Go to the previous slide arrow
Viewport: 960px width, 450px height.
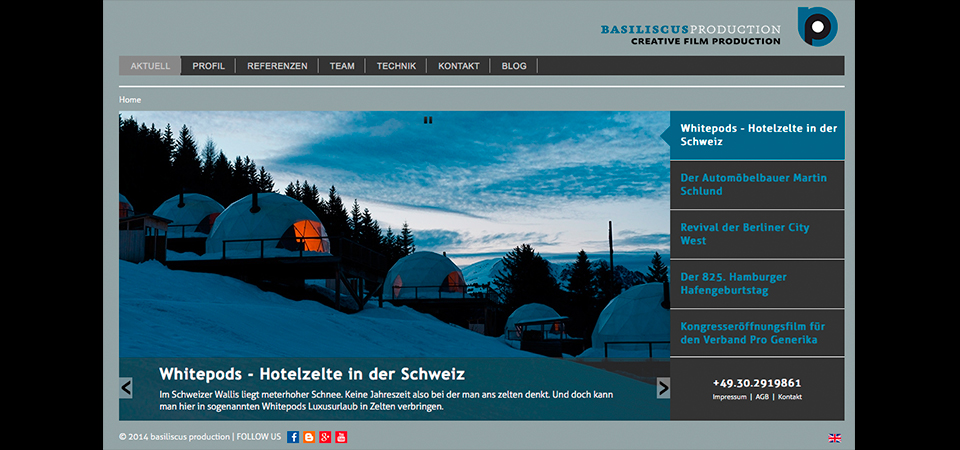126,388
